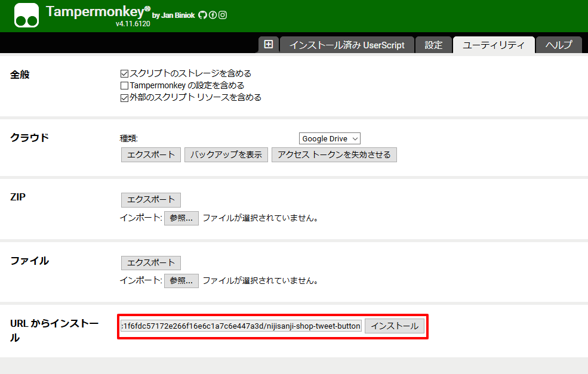Open the 設定 tab
Viewport: 588px width, 374px height.
point(433,45)
